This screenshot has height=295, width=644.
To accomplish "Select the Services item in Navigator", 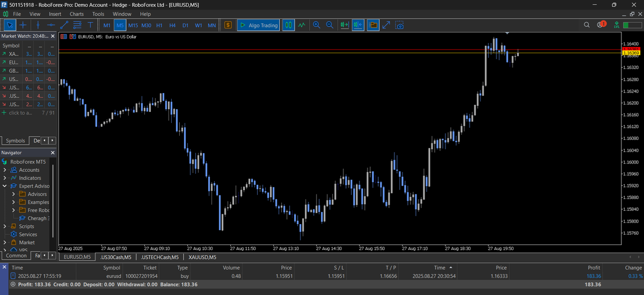I will click(x=28, y=234).
